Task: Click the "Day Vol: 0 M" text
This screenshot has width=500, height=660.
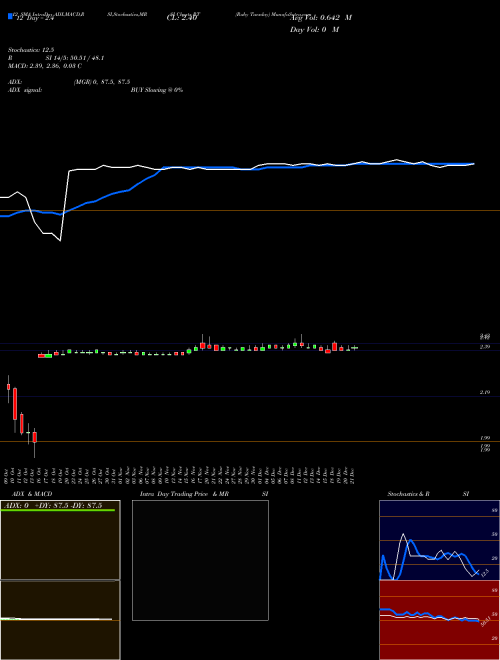Action: point(314,29)
